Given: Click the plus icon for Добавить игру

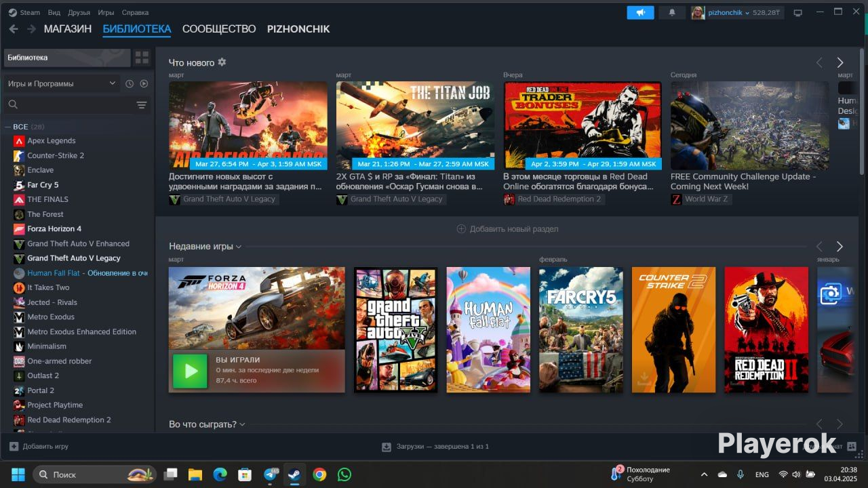Looking at the screenshot, I should click(14, 447).
